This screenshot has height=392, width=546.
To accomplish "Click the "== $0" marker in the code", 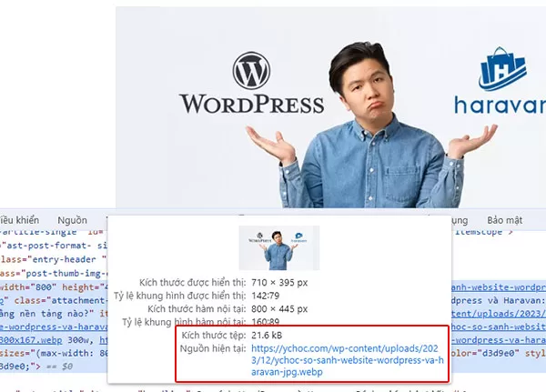I will click(58, 367).
